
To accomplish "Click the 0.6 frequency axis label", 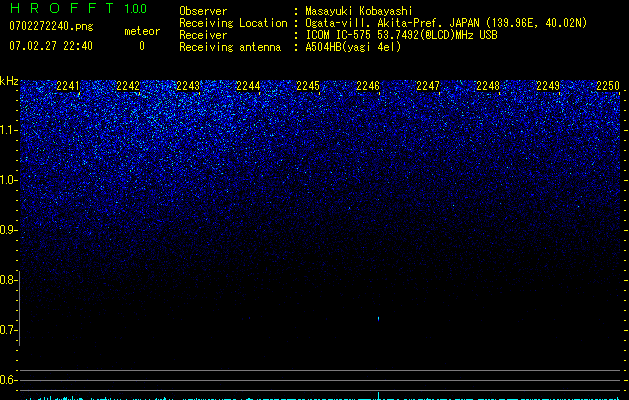I will (x=8, y=380).
